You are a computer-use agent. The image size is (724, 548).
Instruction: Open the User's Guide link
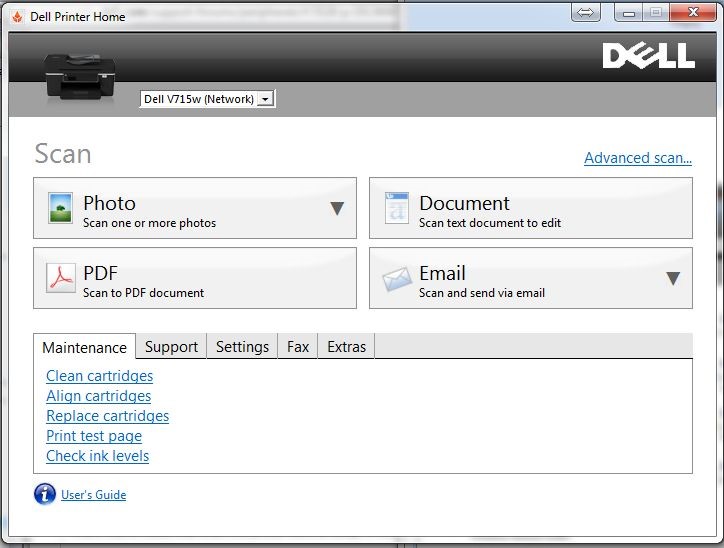93,494
